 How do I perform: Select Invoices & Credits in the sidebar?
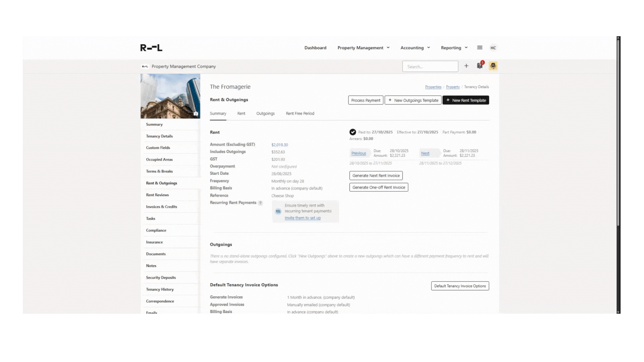coord(161,206)
